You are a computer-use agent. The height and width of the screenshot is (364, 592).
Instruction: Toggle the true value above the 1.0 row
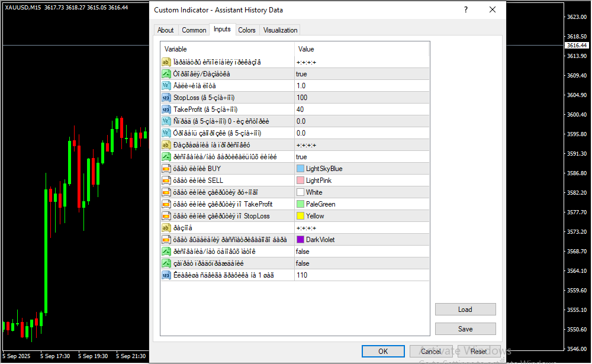pyautogui.click(x=301, y=74)
